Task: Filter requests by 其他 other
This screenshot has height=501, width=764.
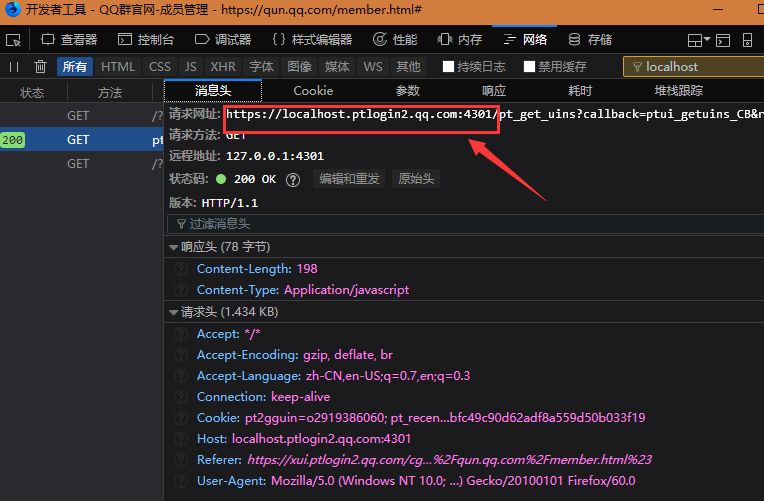Action: (x=408, y=66)
